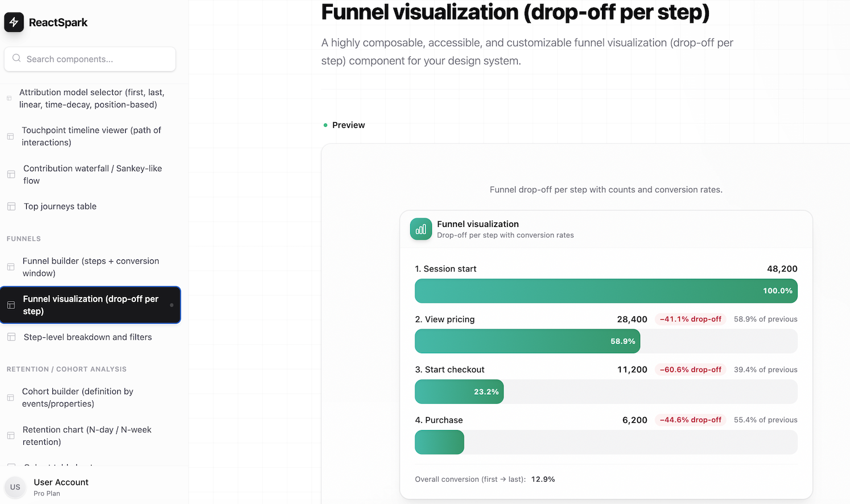Image resolution: width=850 pixels, height=504 pixels.
Task: Select Funnel visualization sidebar item
Action: [90, 305]
